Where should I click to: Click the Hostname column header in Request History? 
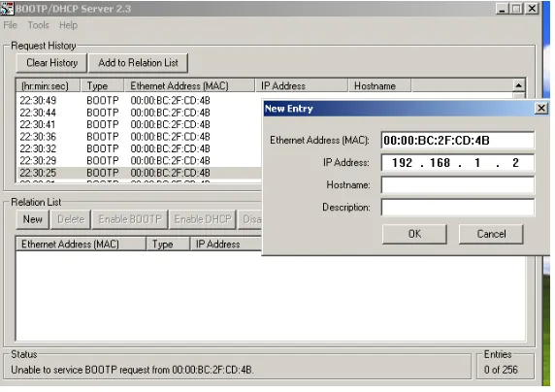click(379, 85)
